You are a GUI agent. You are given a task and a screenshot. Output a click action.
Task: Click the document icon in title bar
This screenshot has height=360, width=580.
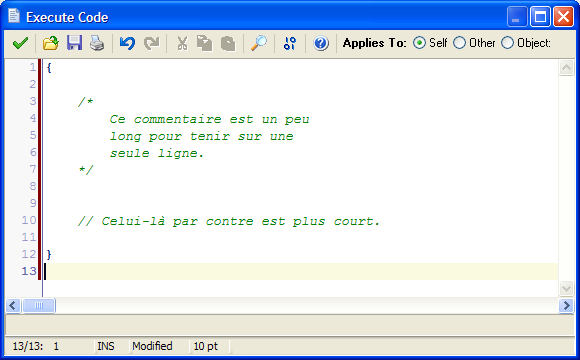tap(14, 16)
